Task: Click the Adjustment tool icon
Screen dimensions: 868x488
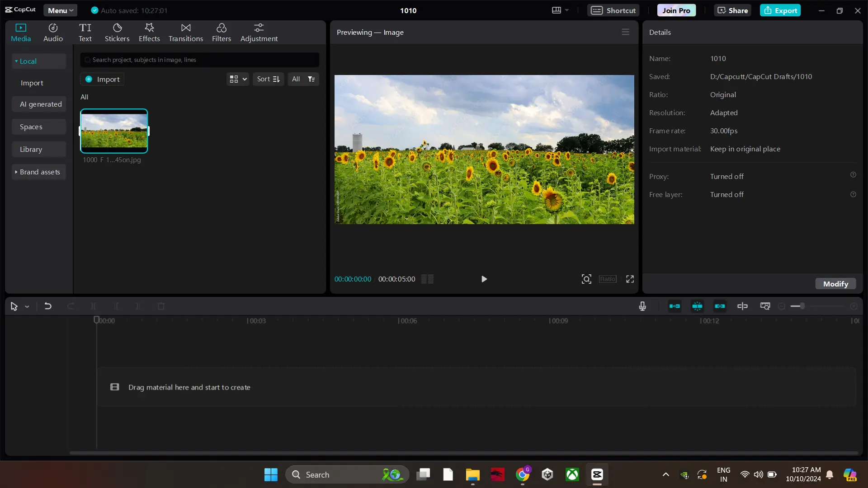Action: pyautogui.click(x=259, y=32)
